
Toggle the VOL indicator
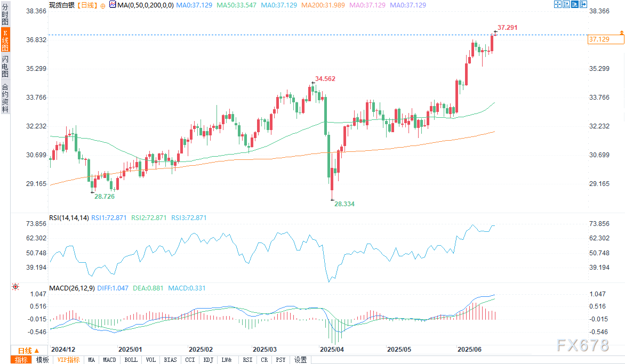coord(151,360)
